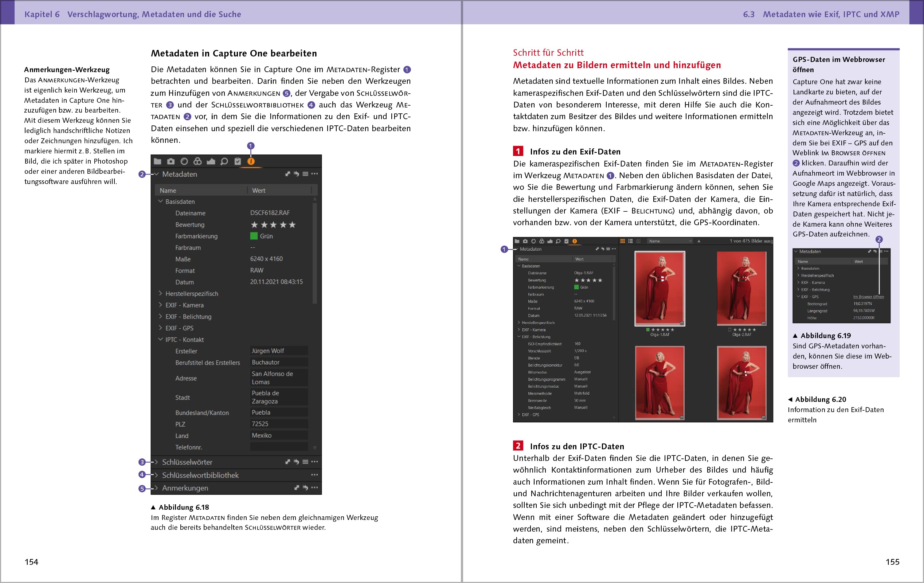
Task: Expand EXIF - Kamera in figure 6.18
Action: (x=160, y=305)
